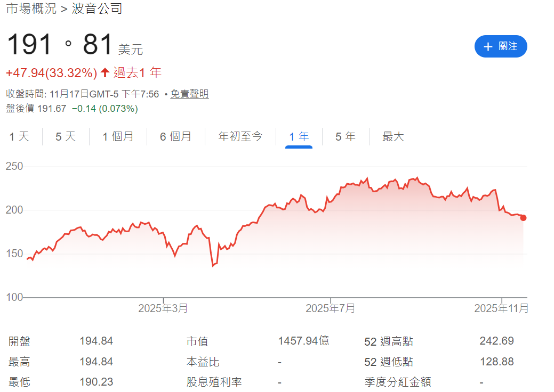The height and width of the screenshot is (392, 554).
Task: Show the 最大 all-time chart range
Action: pos(393,136)
